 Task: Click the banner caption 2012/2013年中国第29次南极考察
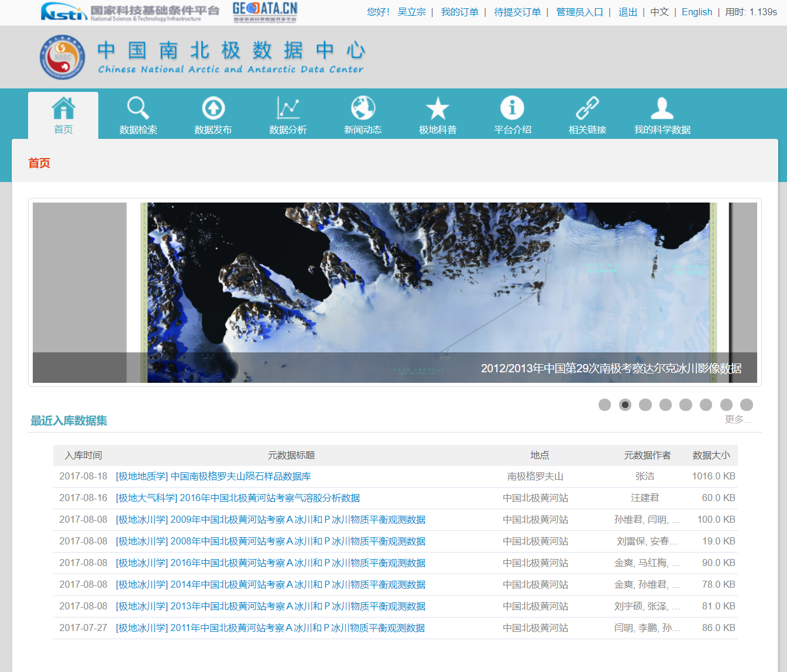pos(611,368)
